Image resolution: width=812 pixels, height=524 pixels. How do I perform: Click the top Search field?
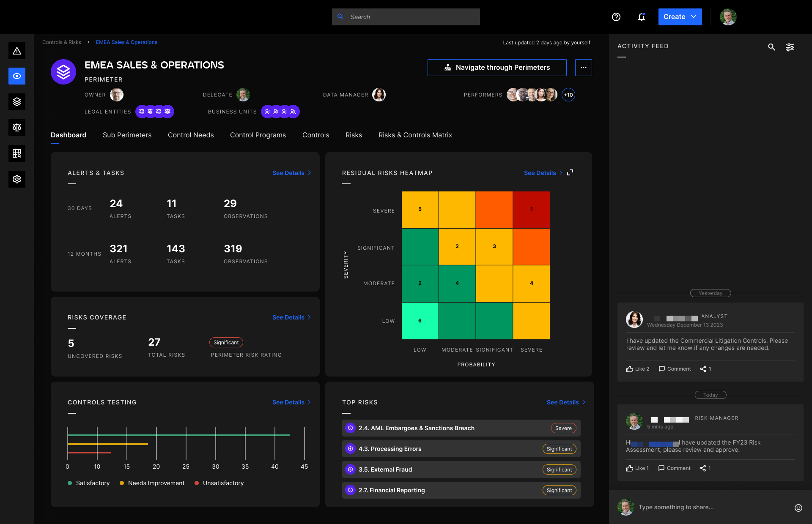(406, 17)
